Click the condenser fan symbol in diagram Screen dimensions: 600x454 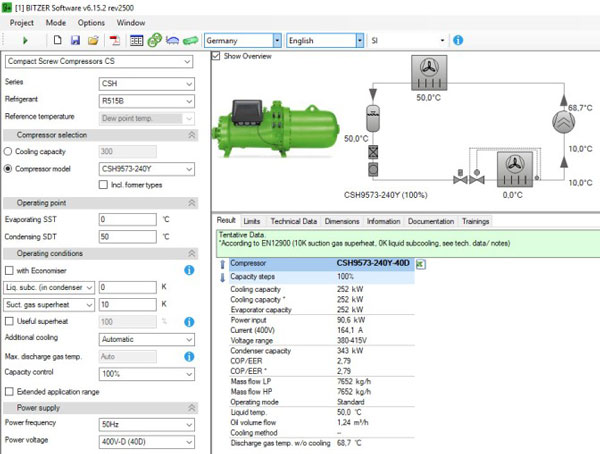click(x=429, y=72)
